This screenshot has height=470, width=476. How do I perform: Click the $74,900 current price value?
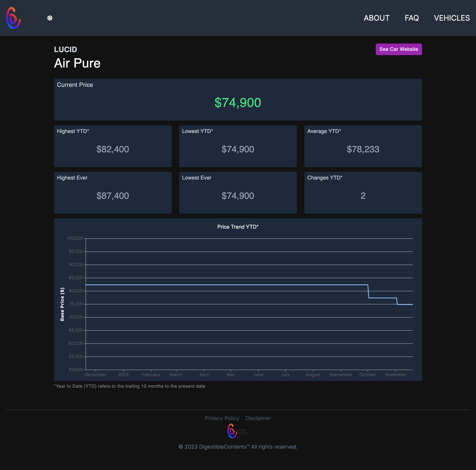coord(238,103)
